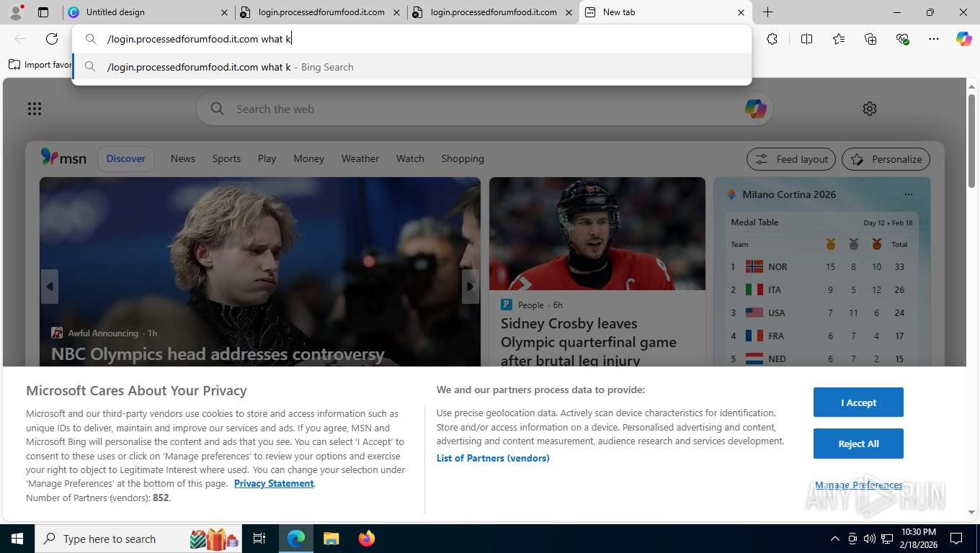This screenshot has height=553, width=980.
Task: Open the Shopping feed tab
Action: coord(463,158)
